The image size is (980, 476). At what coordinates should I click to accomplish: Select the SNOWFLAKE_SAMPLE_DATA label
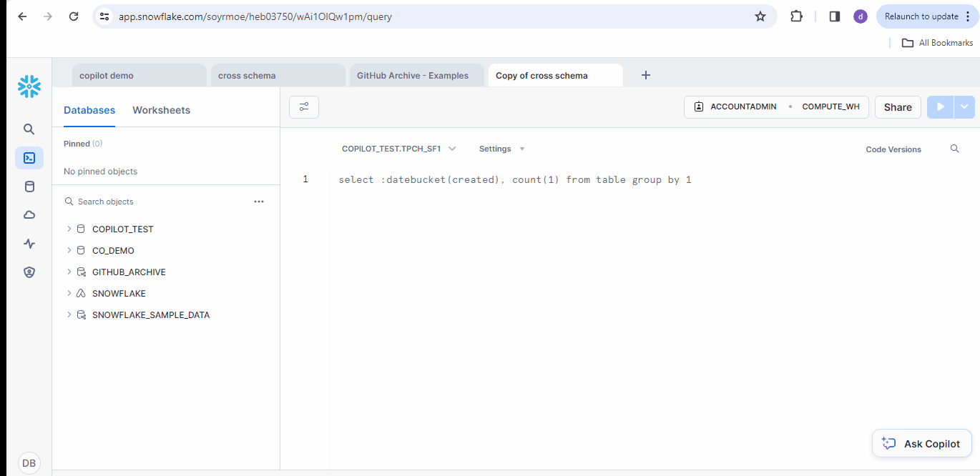pyautogui.click(x=151, y=315)
